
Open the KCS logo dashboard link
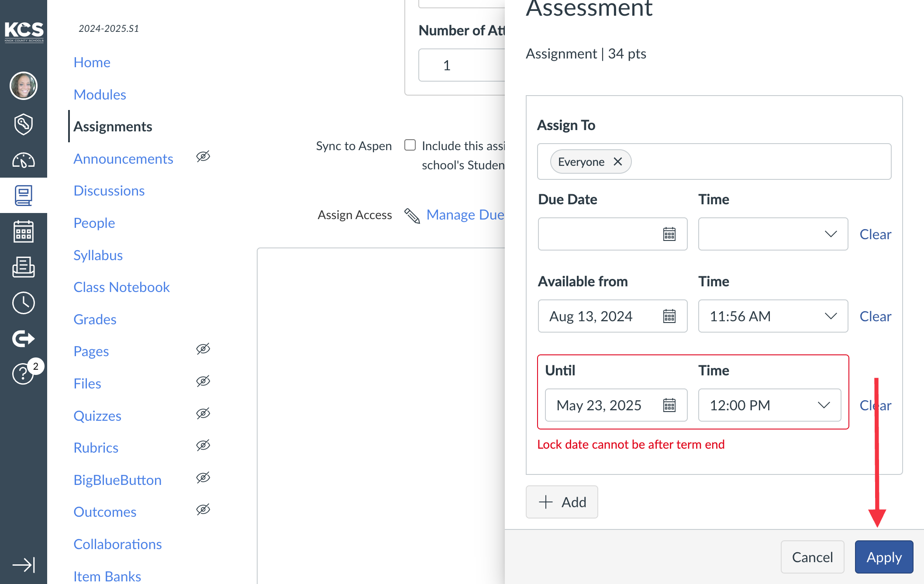24,31
